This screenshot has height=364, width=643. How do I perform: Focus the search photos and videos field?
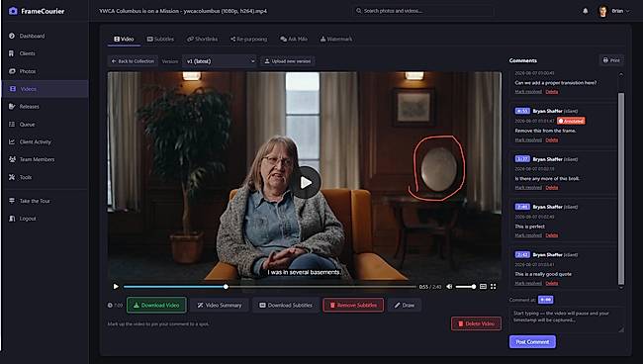pyautogui.click(x=422, y=11)
